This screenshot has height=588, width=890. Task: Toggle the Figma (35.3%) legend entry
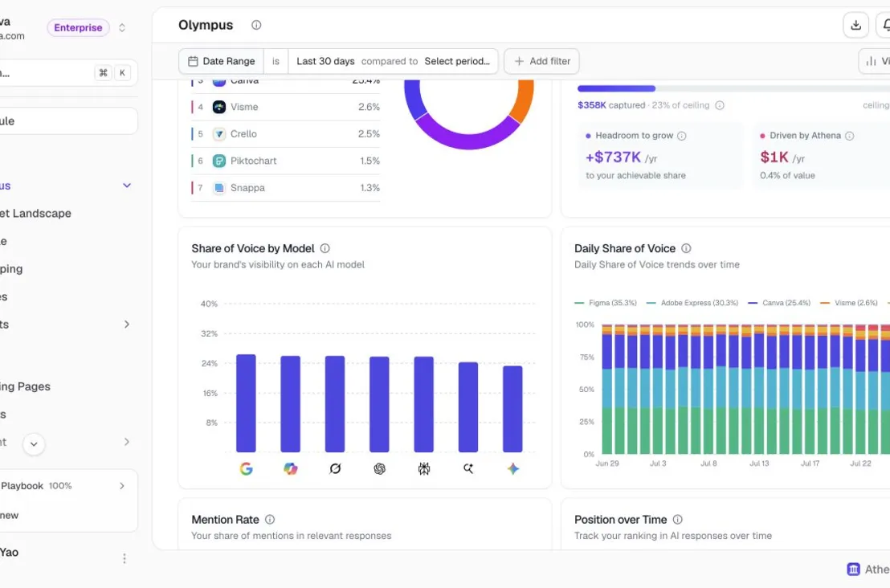606,303
